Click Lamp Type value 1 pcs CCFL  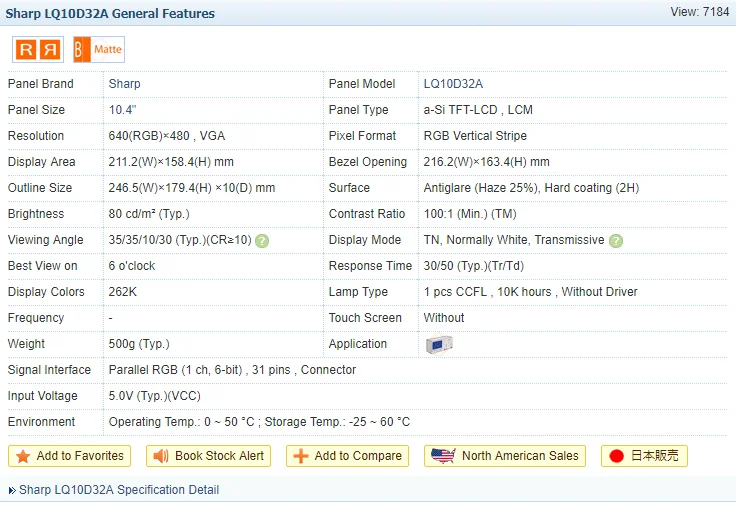455,292
